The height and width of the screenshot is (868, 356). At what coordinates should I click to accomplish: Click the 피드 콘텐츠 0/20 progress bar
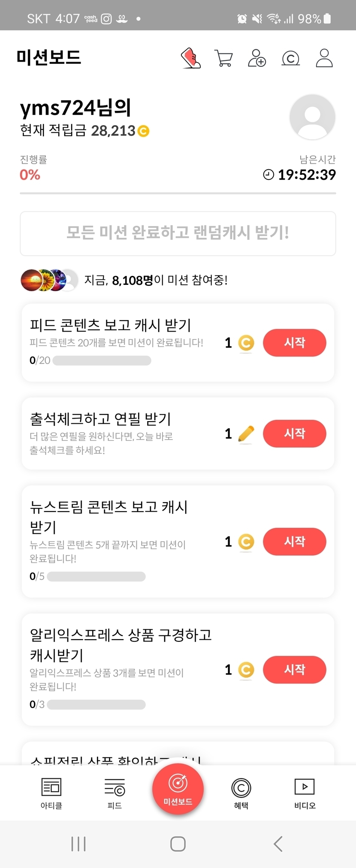tap(102, 361)
